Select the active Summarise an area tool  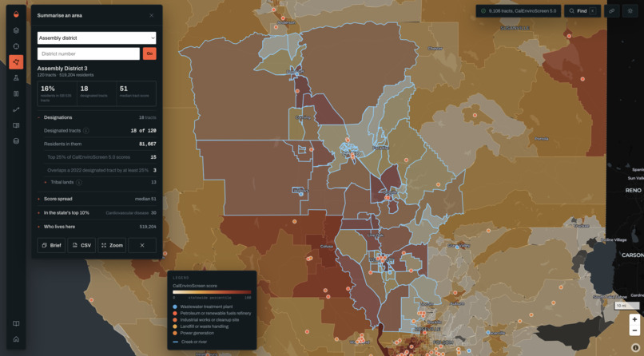point(16,62)
